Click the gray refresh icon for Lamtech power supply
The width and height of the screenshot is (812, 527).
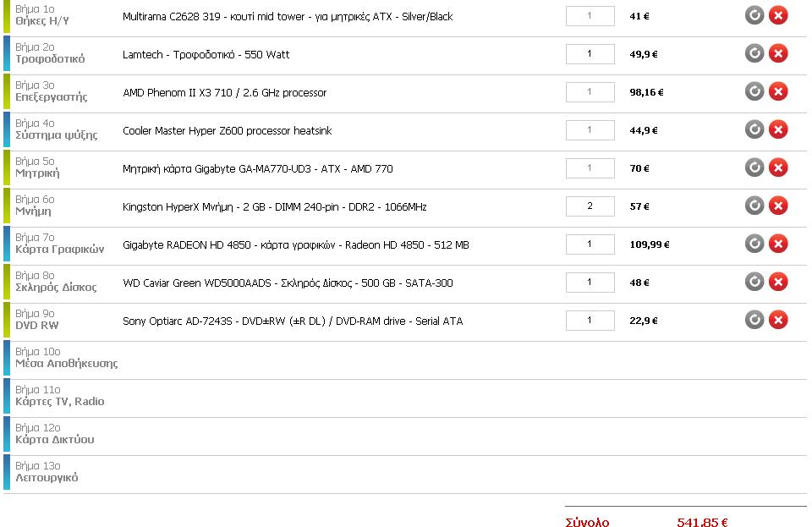754,53
